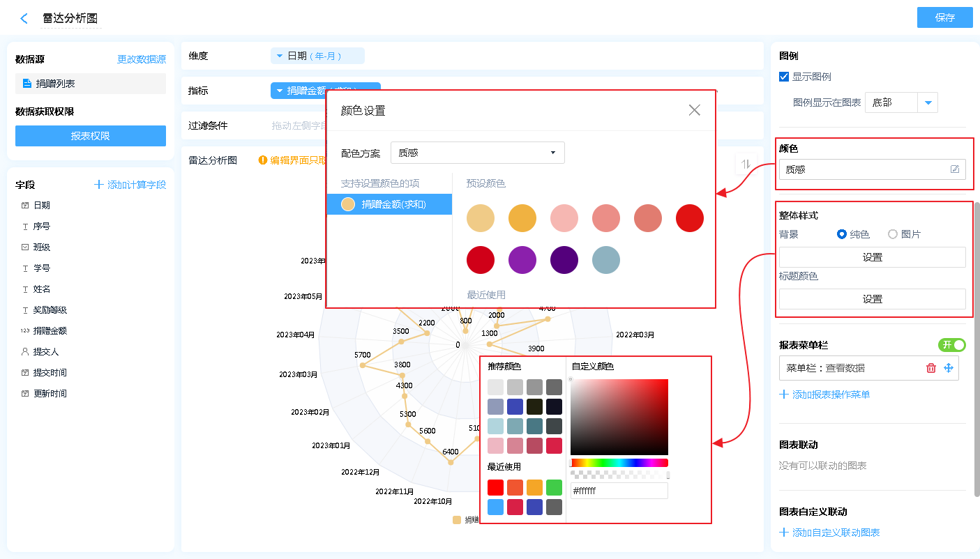Click the 更改数据源 link
This screenshot has height=559, width=980.
point(141,60)
